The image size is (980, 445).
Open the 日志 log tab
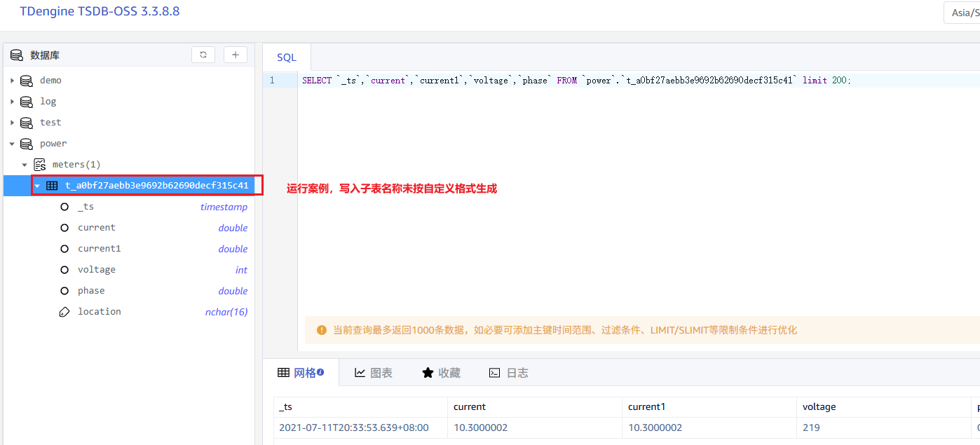(508, 373)
